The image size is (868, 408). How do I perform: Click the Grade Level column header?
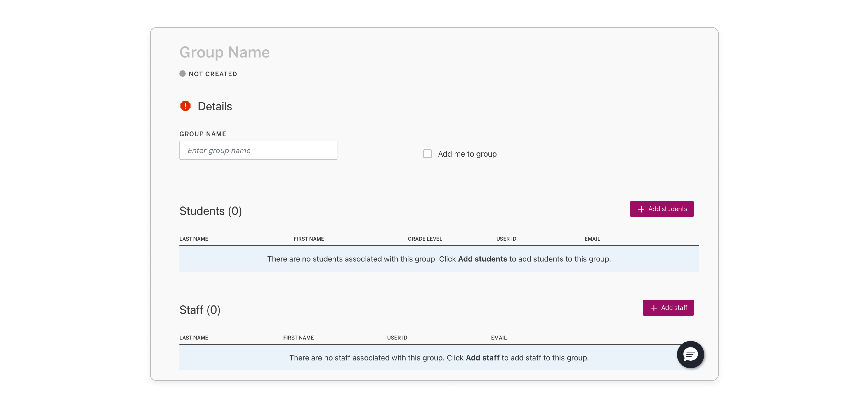coord(425,239)
